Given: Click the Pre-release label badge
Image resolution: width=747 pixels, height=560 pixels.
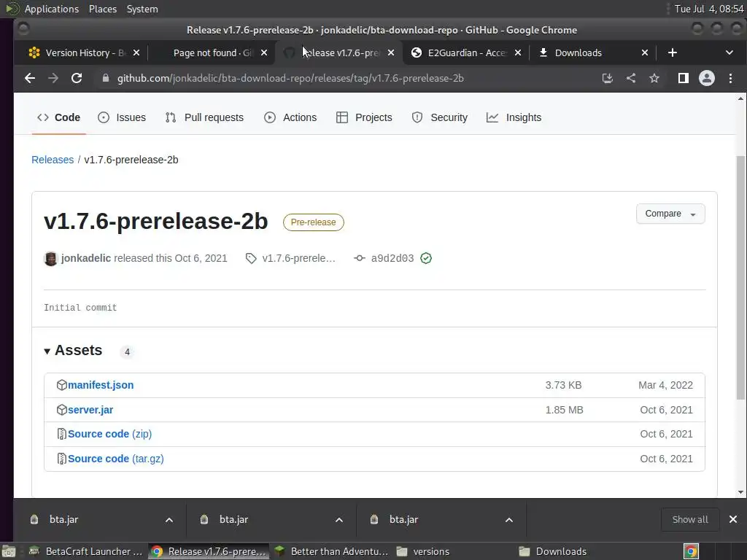Looking at the screenshot, I should (314, 222).
